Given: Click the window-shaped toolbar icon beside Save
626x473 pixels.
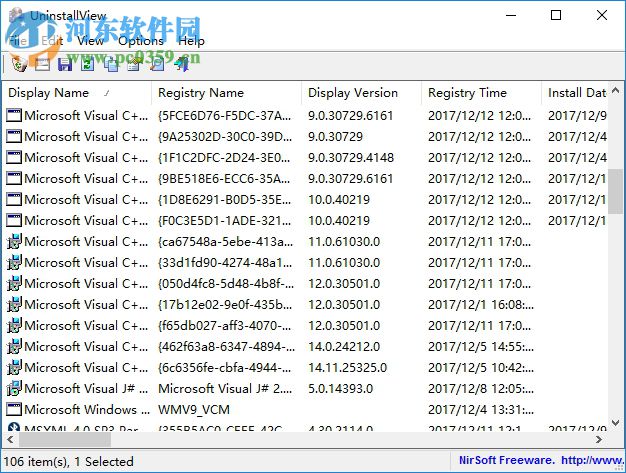Looking at the screenshot, I should [x=42, y=64].
